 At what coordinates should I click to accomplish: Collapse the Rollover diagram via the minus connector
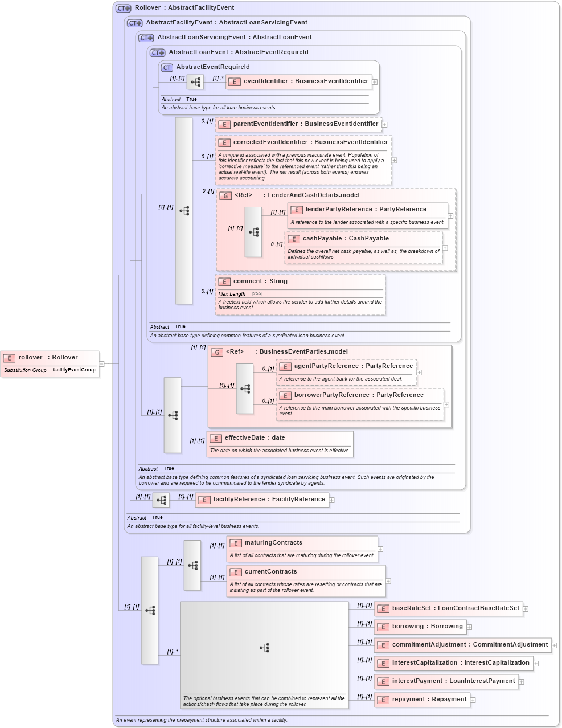(101, 363)
